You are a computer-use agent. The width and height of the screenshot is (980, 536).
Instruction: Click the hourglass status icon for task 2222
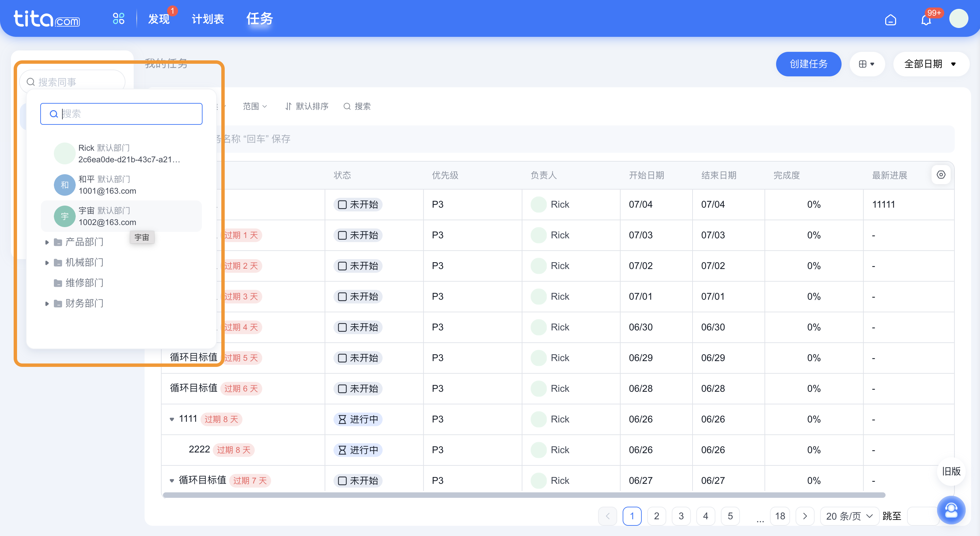pyautogui.click(x=342, y=450)
